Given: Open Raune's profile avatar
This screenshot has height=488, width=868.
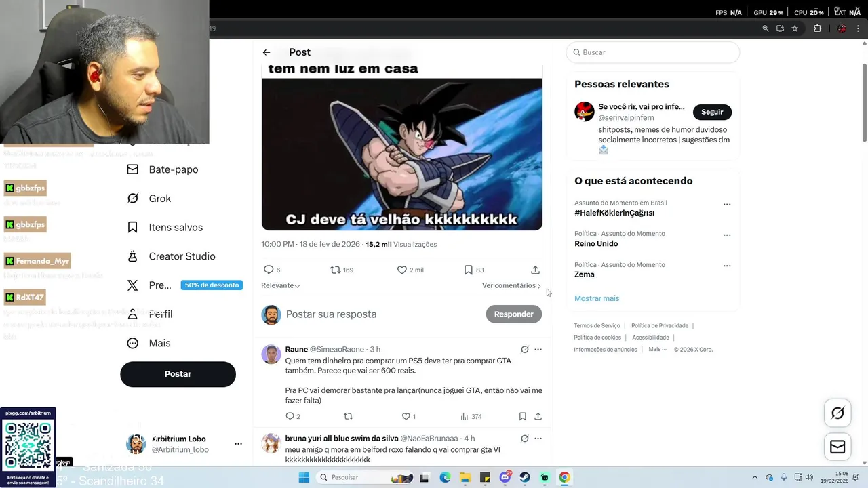Looking at the screenshot, I should point(271,354).
